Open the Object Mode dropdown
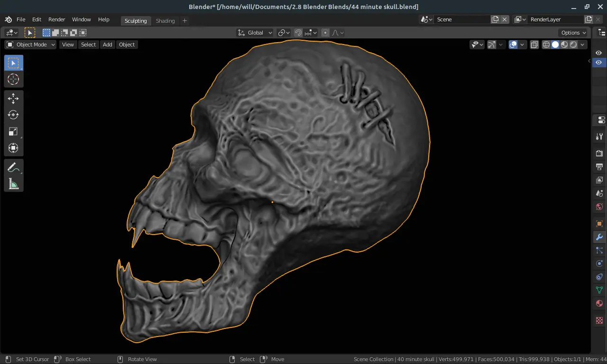Image resolution: width=607 pixels, height=364 pixels. (x=31, y=45)
